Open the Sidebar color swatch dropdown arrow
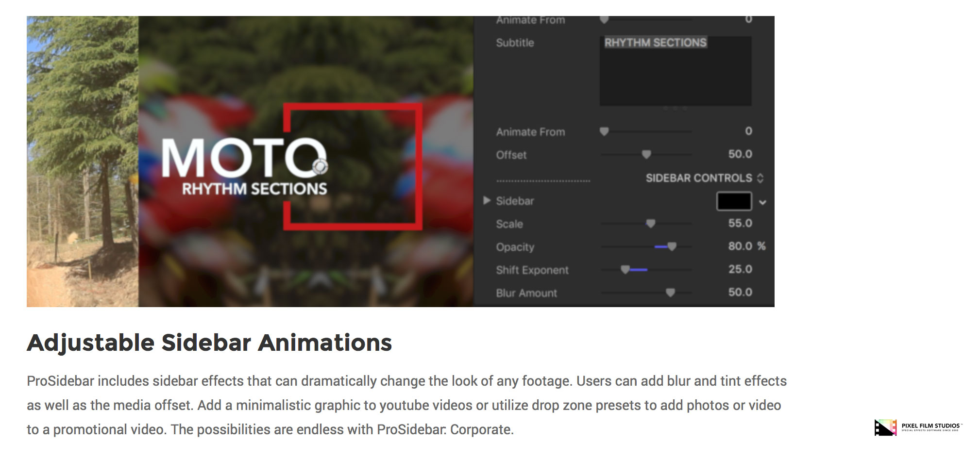Image resolution: width=980 pixels, height=458 pixels. (762, 202)
